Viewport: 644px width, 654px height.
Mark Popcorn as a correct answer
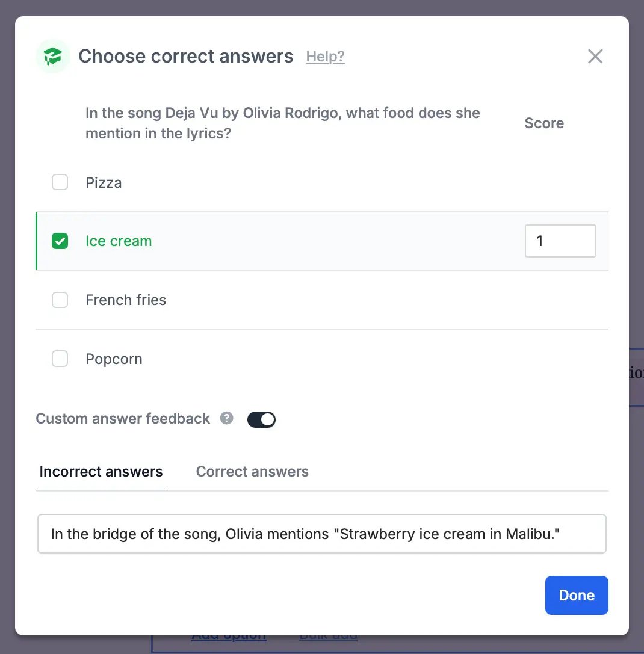pos(60,359)
